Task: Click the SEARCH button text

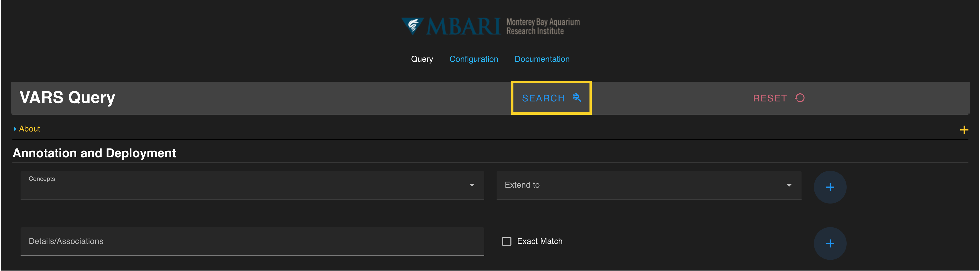Action: 543,98
